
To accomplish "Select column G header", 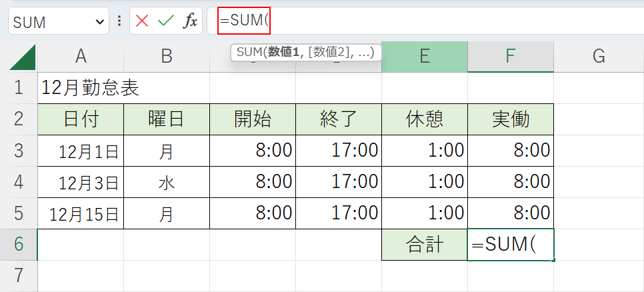I will point(598,57).
